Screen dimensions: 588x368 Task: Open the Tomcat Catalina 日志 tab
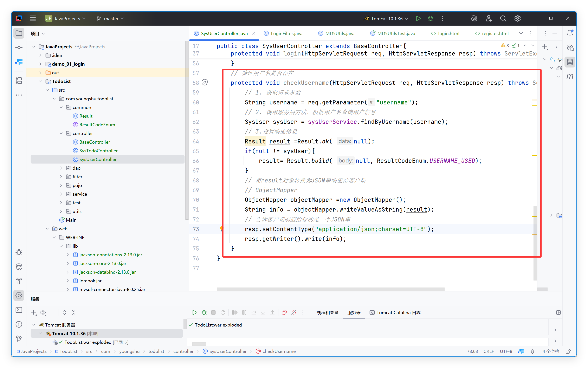point(395,312)
